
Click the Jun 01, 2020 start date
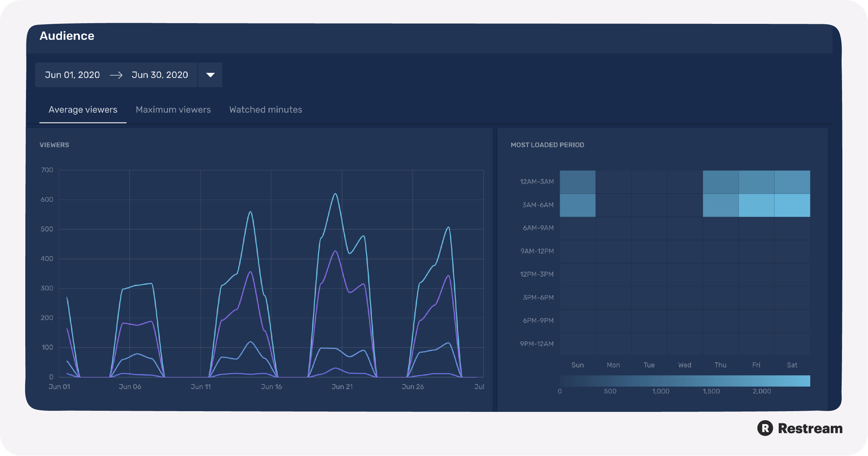coord(72,75)
